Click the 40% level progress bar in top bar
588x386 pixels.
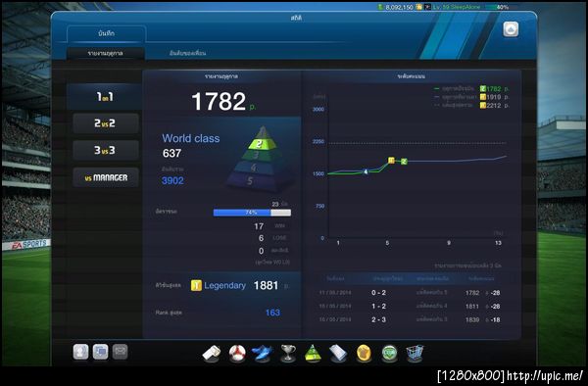point(503,7)
